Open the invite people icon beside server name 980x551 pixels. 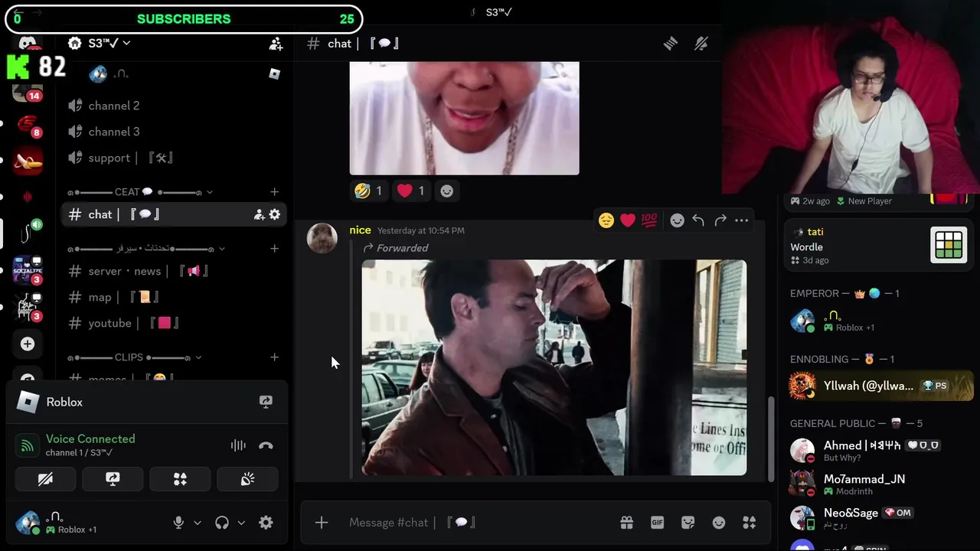[276, 44]
